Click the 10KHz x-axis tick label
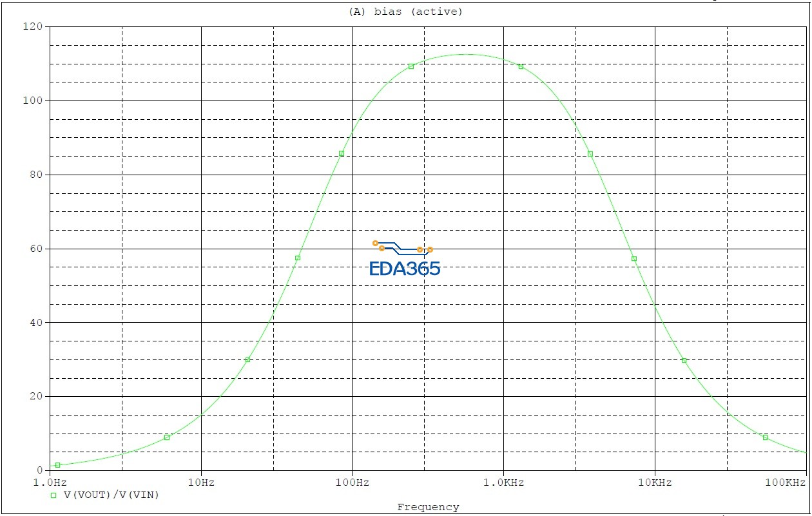Screen dimensions: 812x516 click(x=655, y=483)
